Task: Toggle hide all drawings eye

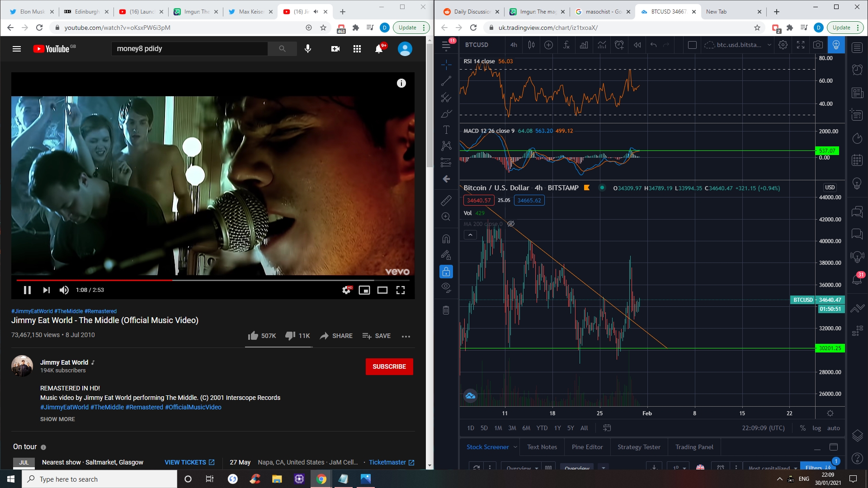Action: [446, 287]
